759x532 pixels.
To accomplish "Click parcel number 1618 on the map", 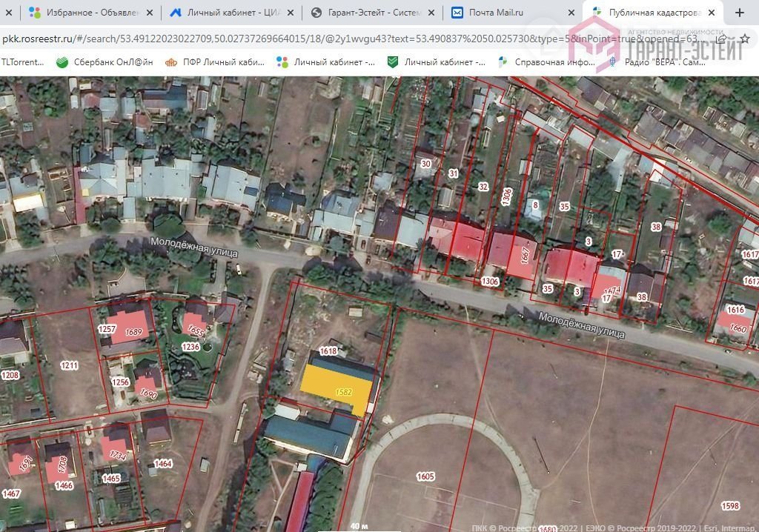I will (x=328, y=350).
